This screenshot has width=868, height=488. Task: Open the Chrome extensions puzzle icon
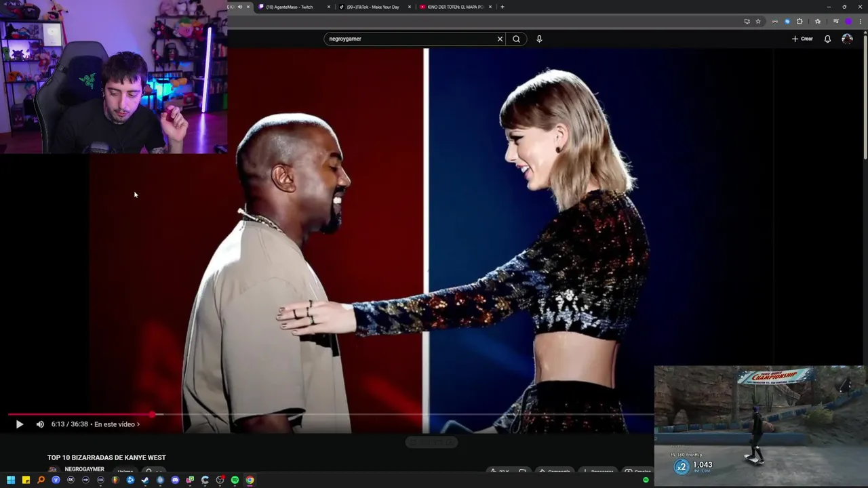coord(800,21)
